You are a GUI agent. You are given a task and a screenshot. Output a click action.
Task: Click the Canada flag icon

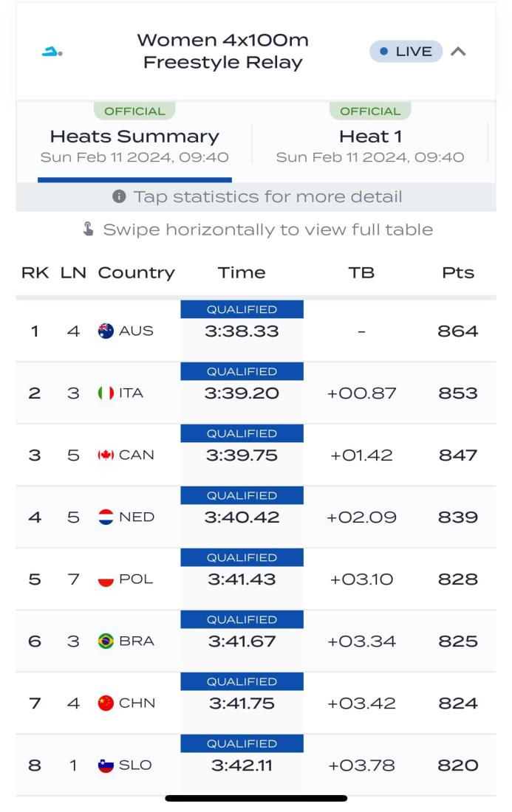[x=106, y=455]
